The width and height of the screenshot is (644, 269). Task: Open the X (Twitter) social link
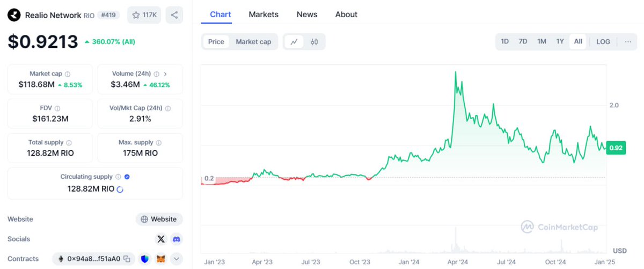click(161, 239)
